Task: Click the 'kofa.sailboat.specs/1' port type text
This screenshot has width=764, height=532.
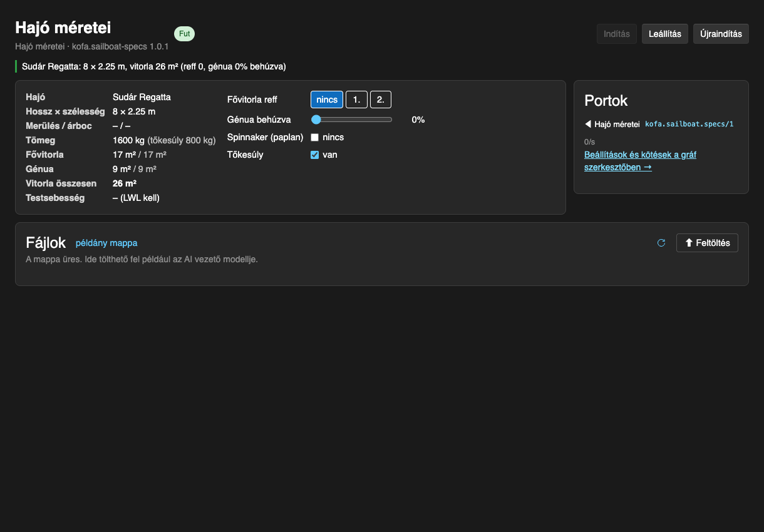Action: coord(689,124)
